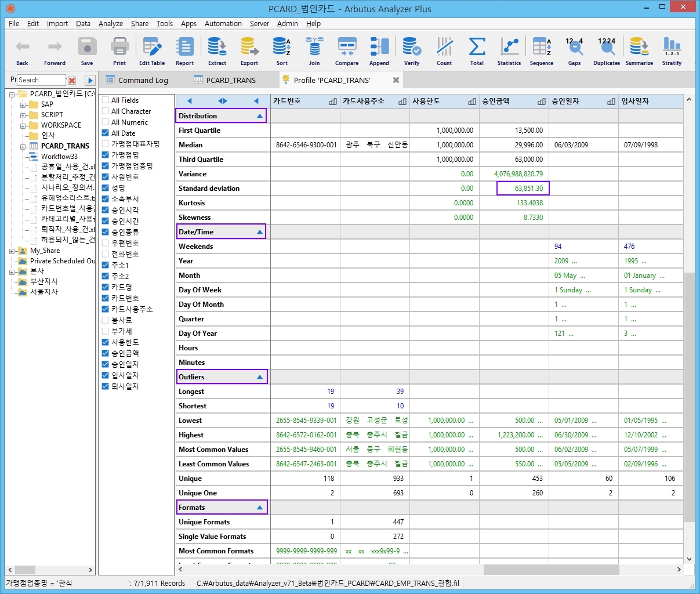Check the 부가세 field checkbox

pos(106,331)
